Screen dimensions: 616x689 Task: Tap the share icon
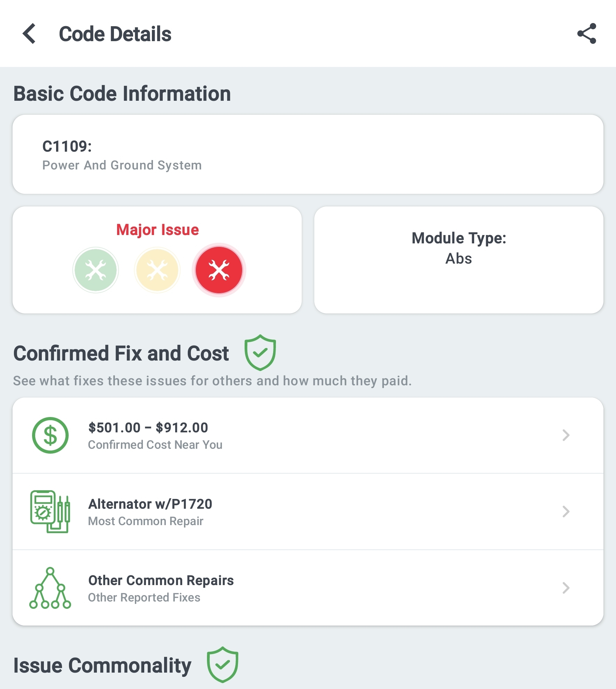(587, 34)
